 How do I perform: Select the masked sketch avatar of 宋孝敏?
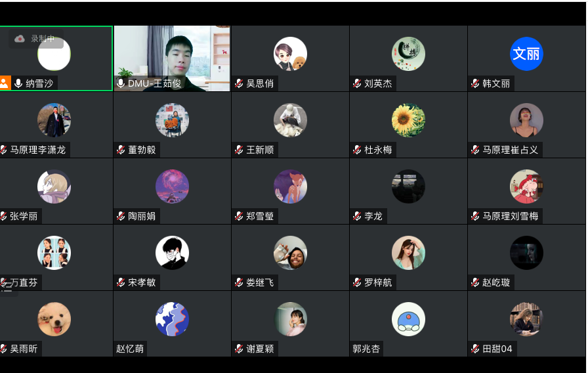point(172,253)
